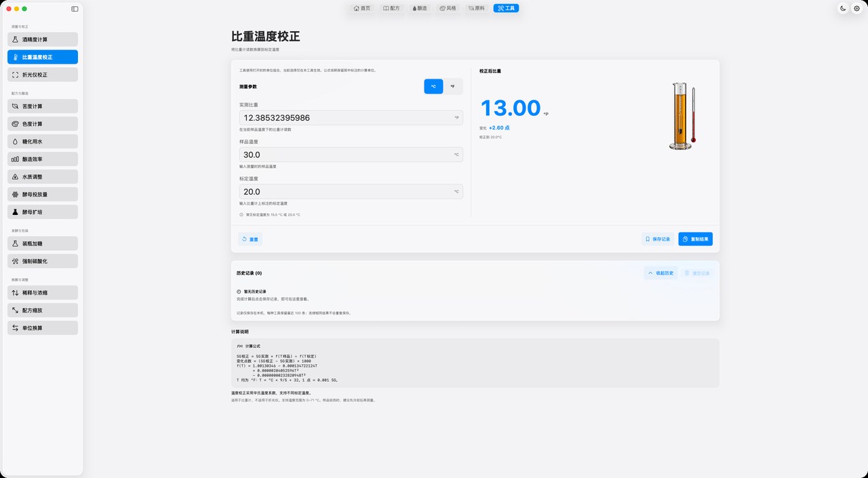Image resolution: width=868 pixels, height=478 pixels.
Task: Open 单位换算 tool
Action: pos(43,328)
